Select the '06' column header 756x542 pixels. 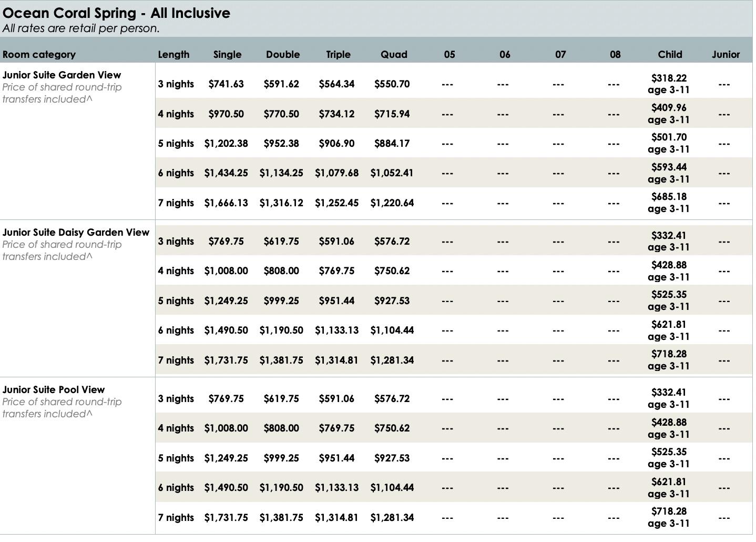[x=505, y=54]
